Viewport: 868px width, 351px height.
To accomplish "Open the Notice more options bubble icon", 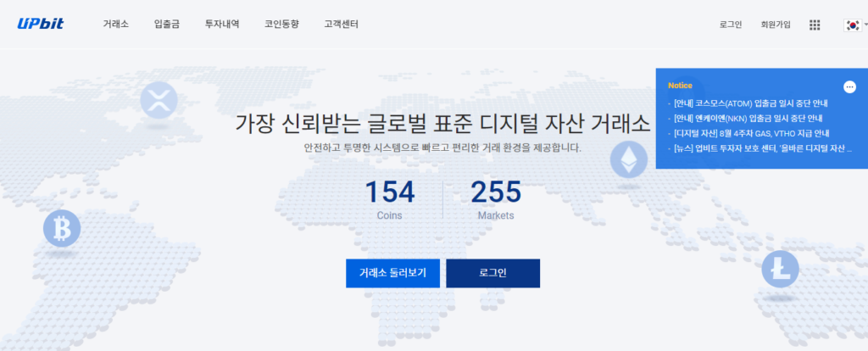I will tap(849, 86).
